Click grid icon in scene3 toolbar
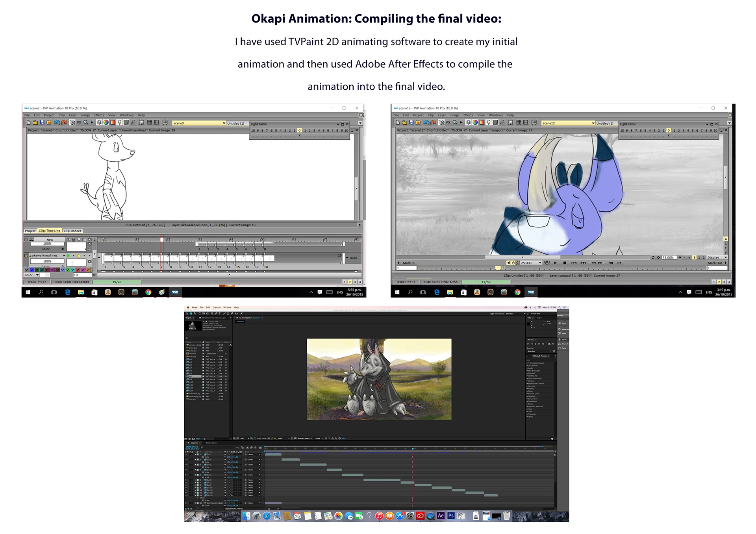The image size is (756, 534). coord(150,122)
